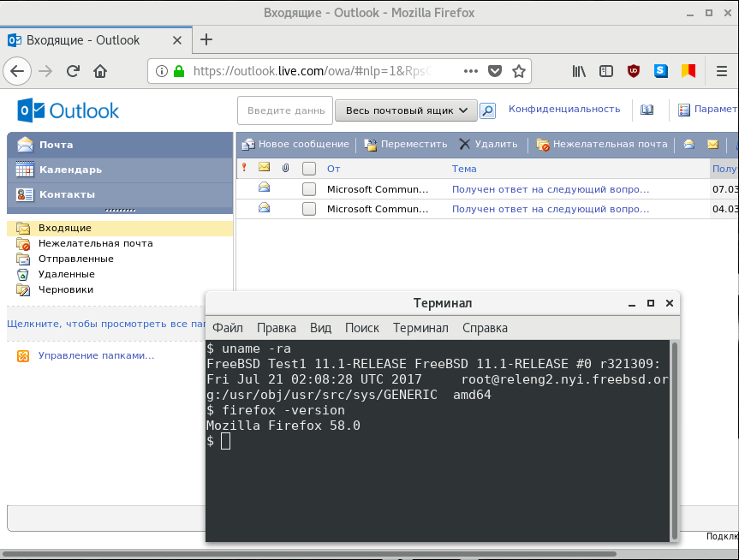Toggle the Firefox sidebar icon
Image resolution: width=739 pixels, height=560 pixels.
coord(606,71)
